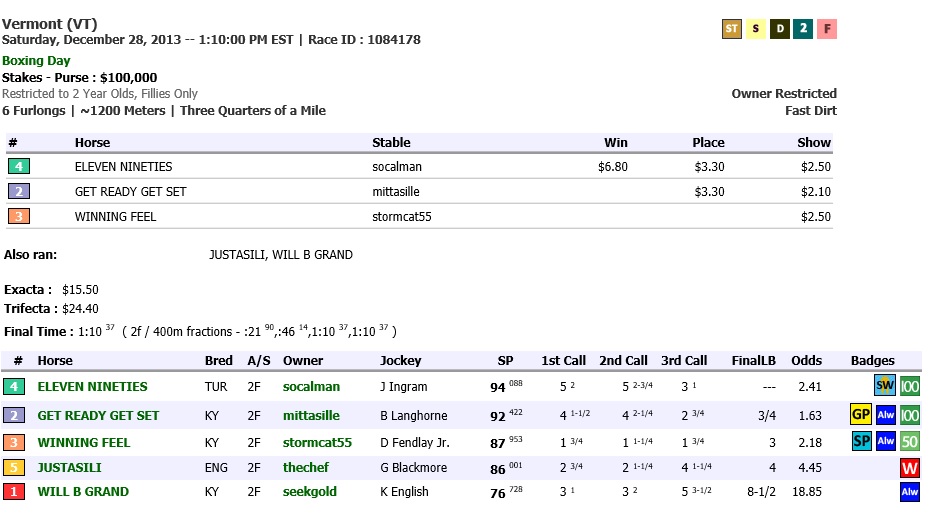Click the 100 badge for Get Ready Get Set
The width and height of the screenshot is (932, 532).
pos(909,415)
